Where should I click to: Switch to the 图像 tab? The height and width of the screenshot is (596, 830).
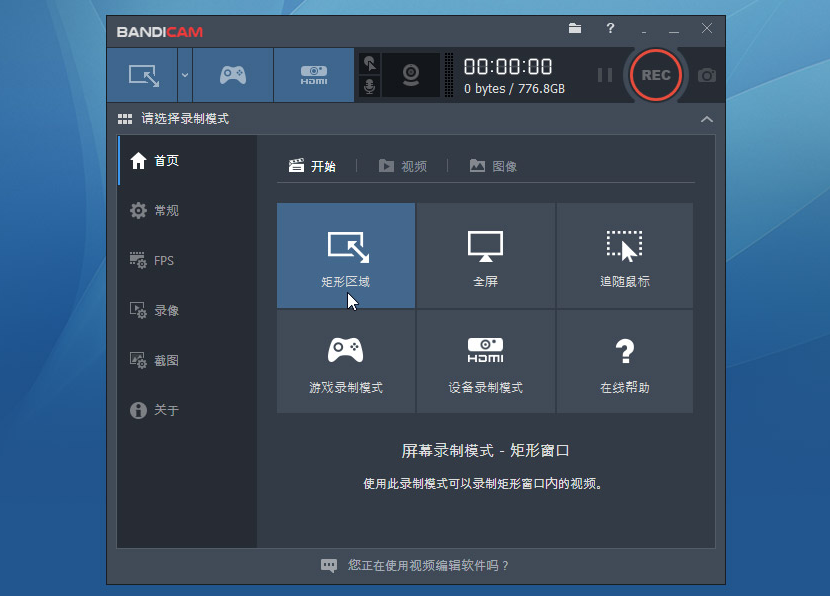click(493, 166)
